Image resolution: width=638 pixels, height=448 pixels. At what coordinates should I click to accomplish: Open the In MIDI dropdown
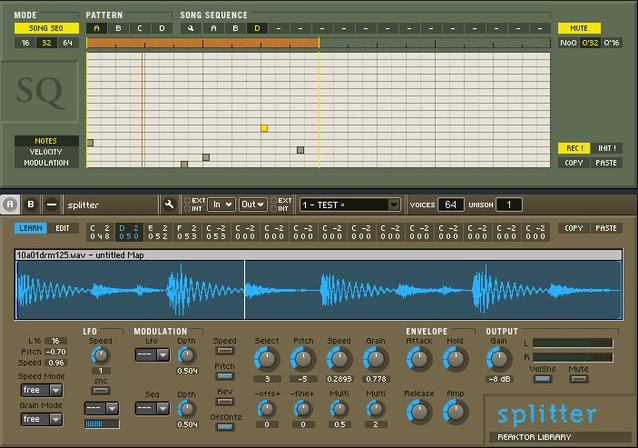pos(222,205)
